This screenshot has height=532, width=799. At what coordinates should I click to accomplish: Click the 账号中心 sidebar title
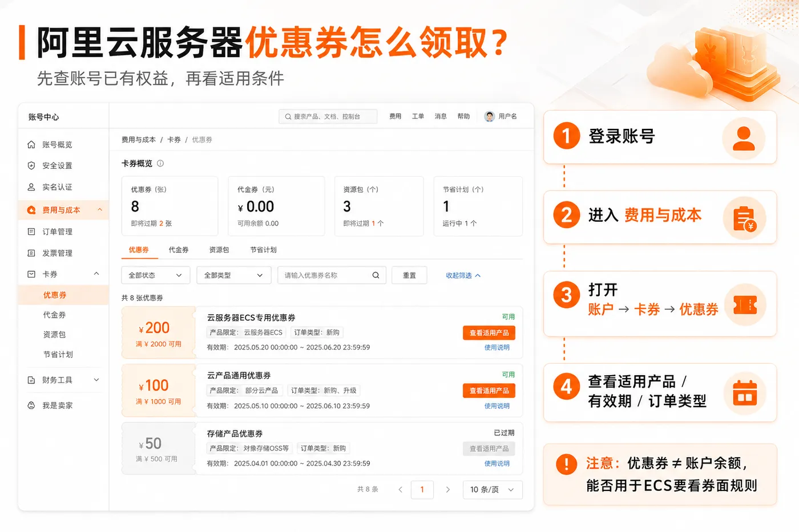click(x=44, y=117)
